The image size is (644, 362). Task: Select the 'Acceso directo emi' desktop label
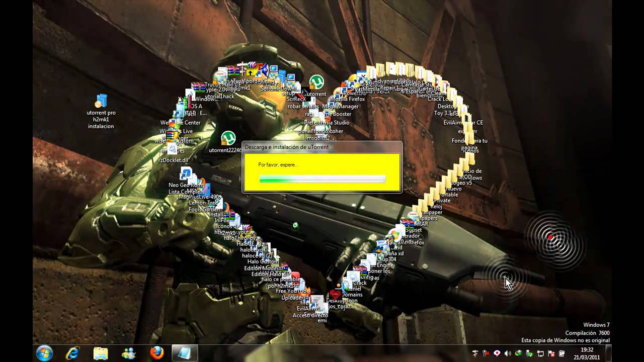click(310, 318)
